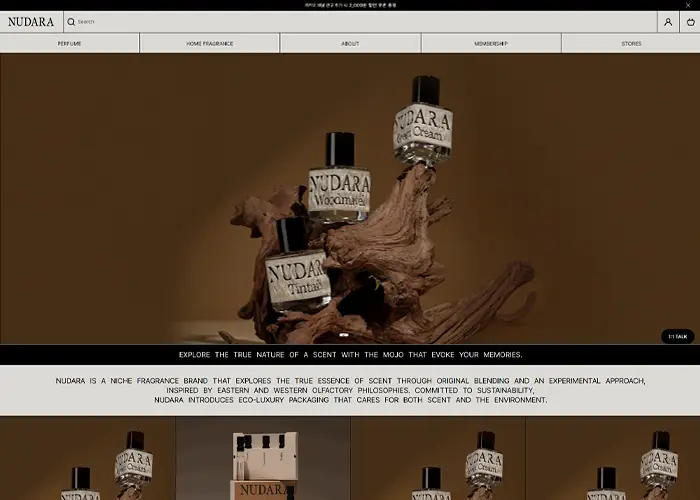Open the boxed NUDARA sample set thumbnail

point(262,460)
